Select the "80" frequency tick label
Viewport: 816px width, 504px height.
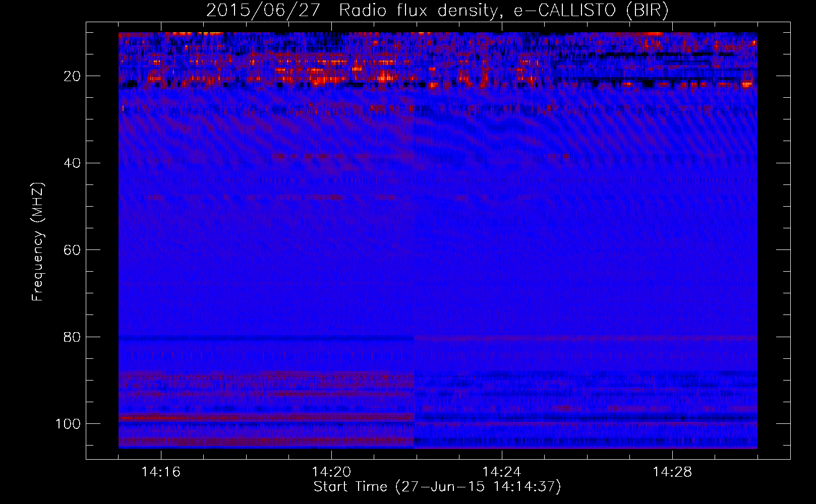[73, 337]
